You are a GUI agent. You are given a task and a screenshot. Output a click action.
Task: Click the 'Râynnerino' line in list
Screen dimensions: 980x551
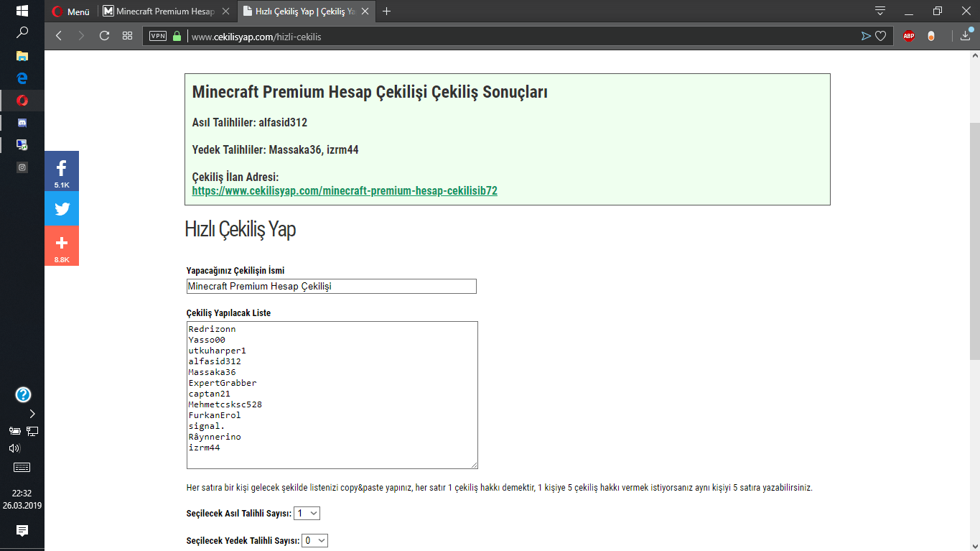point(215,437)
